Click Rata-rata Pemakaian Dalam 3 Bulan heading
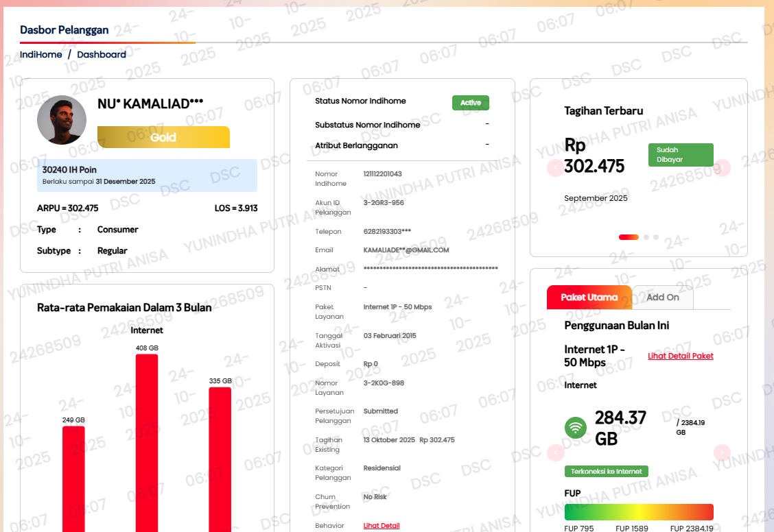 pyautogui.click(x=124, y=308)
